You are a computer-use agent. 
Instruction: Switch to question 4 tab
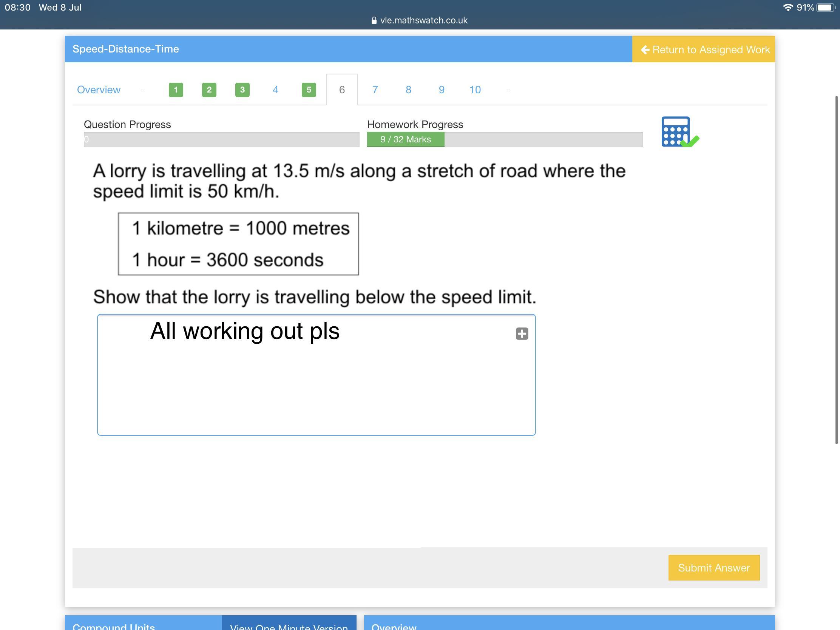(275, 90)
